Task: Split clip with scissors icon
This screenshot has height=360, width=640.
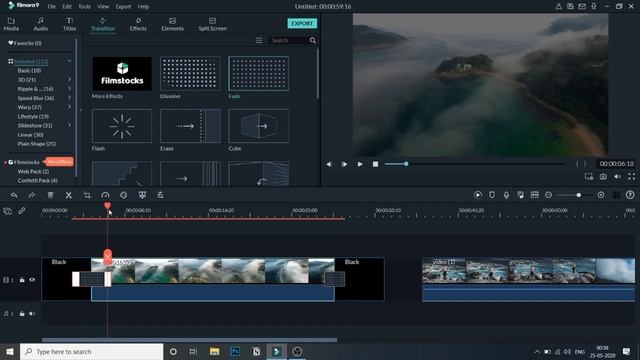Action: pos(69,195)
